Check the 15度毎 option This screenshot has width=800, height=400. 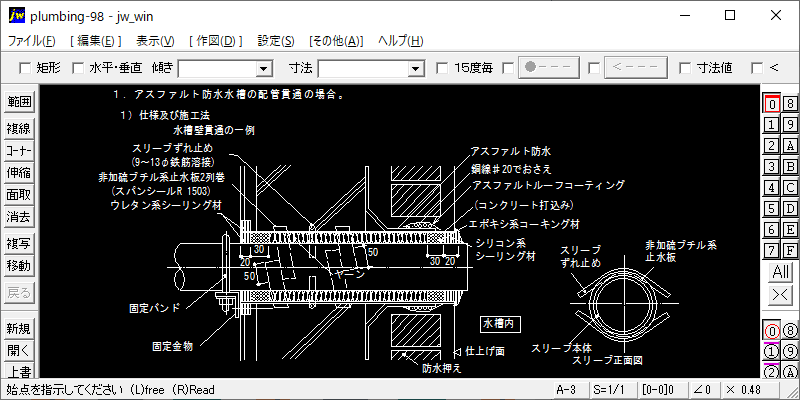pos(443,68)
